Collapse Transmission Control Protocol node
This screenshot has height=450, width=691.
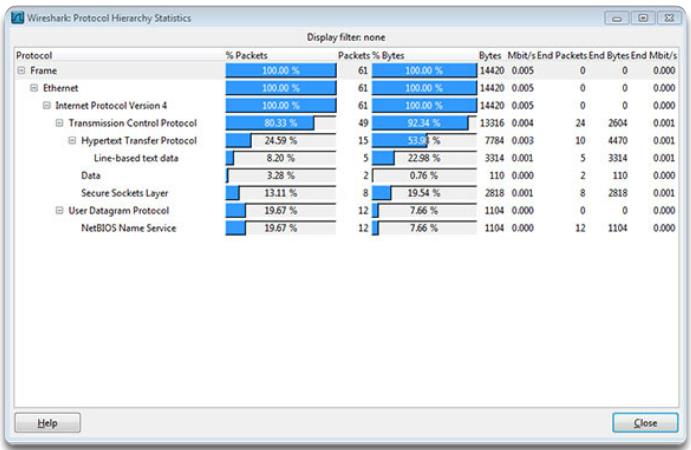tap(59, 123)
